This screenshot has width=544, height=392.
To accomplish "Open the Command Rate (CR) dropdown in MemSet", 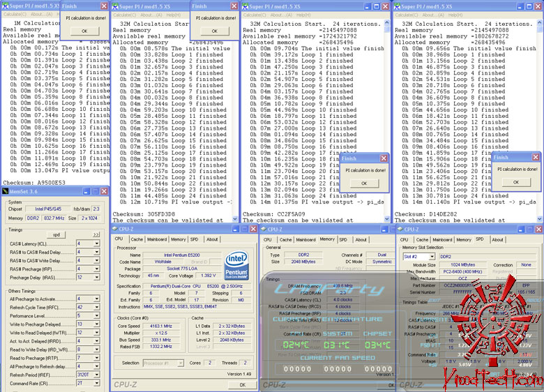I will (97, 384).
